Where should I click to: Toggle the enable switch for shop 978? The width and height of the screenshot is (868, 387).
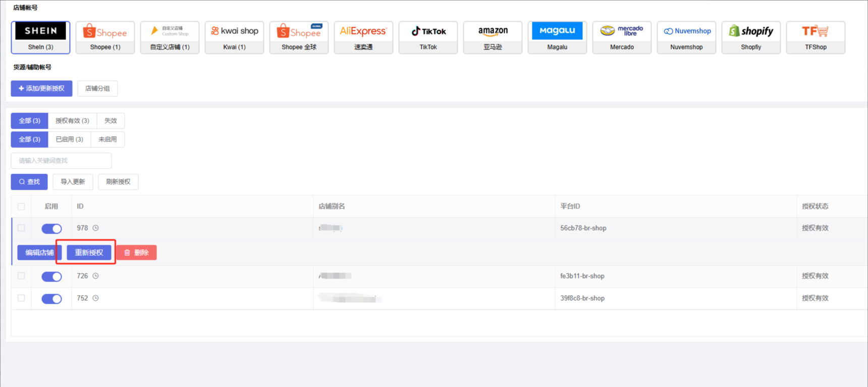tap(51, 229)
